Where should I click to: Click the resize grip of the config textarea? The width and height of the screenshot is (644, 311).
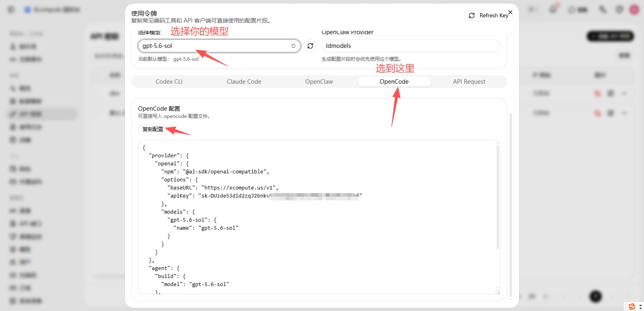[x=498, y=292]
